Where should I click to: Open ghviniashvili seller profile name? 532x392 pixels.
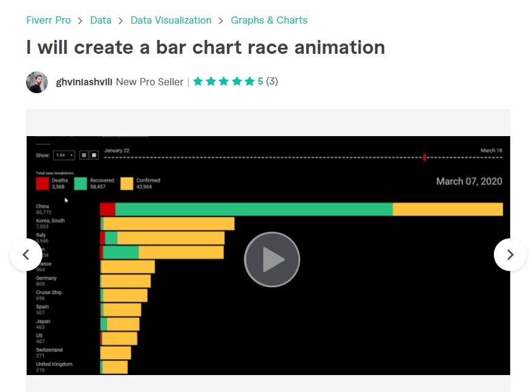tap(84, 82)
